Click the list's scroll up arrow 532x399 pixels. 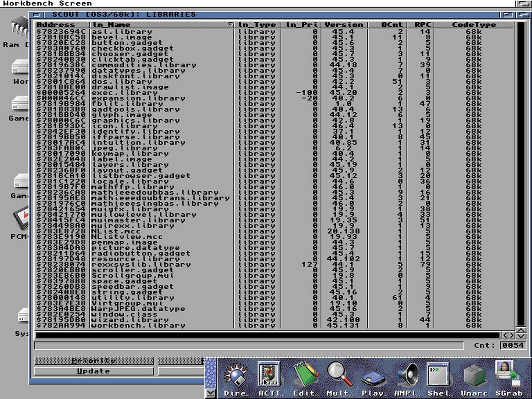pyautogui.click(x=520, y=330)
